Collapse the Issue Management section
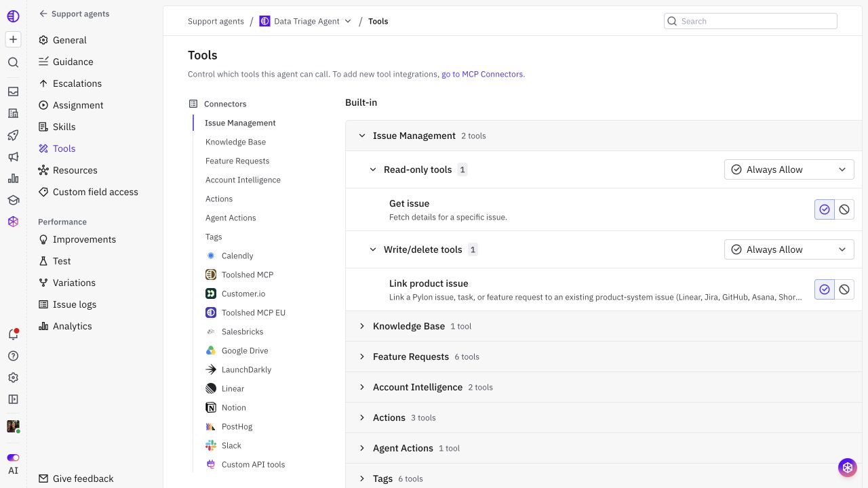The width and height of the screenshot is (868, 488). pos(362,136)
